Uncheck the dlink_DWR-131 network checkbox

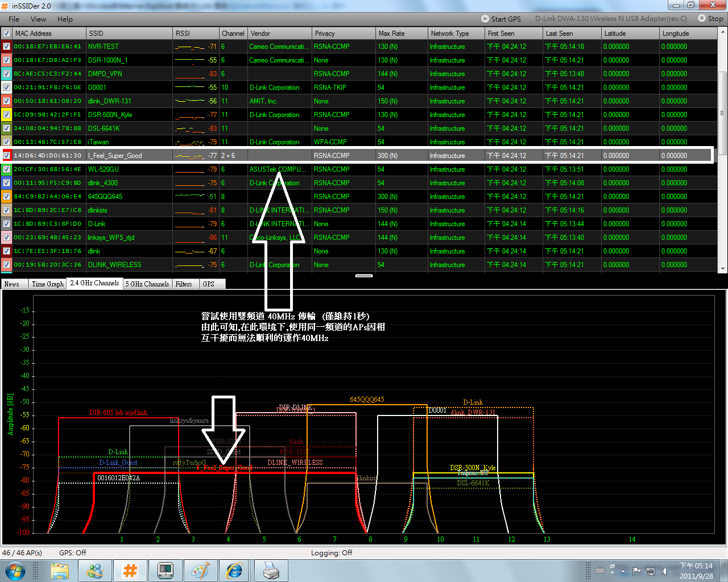click(x=6, y=101)
